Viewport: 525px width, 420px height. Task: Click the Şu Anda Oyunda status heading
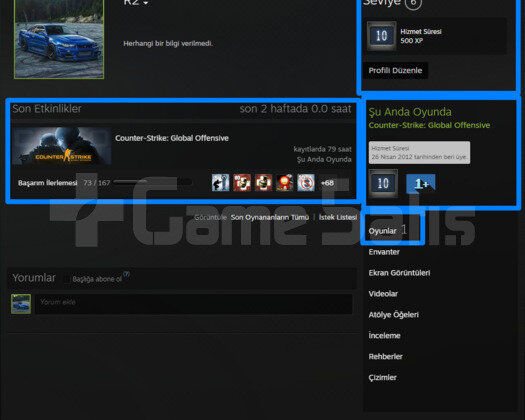(410, 112)
